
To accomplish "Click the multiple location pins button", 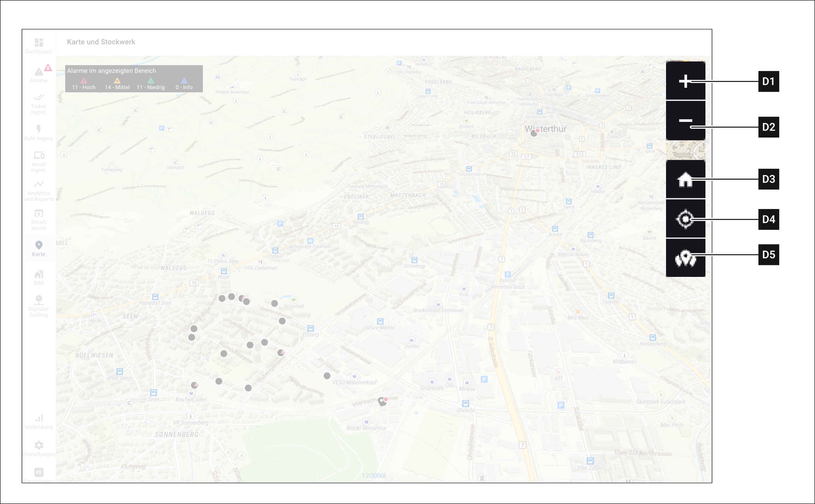I will [685, 258].
